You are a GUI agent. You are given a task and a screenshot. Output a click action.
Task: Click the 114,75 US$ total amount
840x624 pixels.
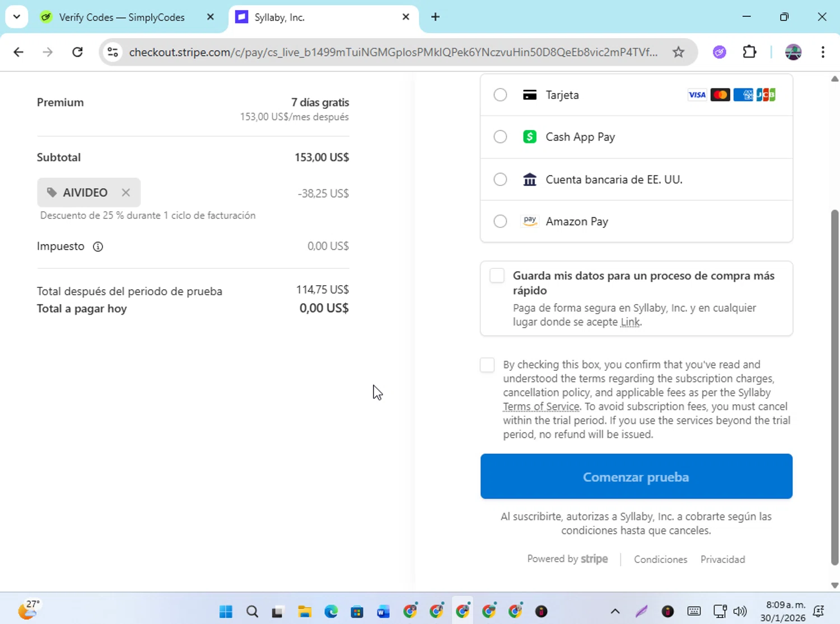323,290
